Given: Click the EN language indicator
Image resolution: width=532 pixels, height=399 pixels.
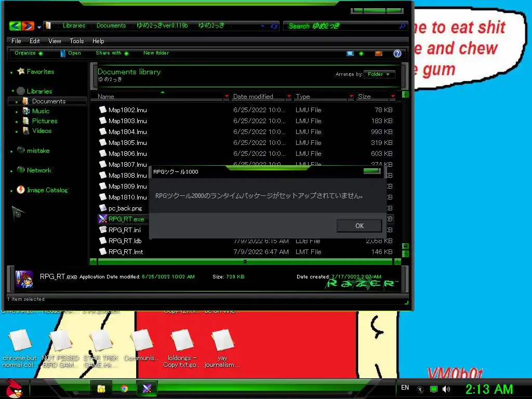Looking at the screenshot, I should click(405, 388).
